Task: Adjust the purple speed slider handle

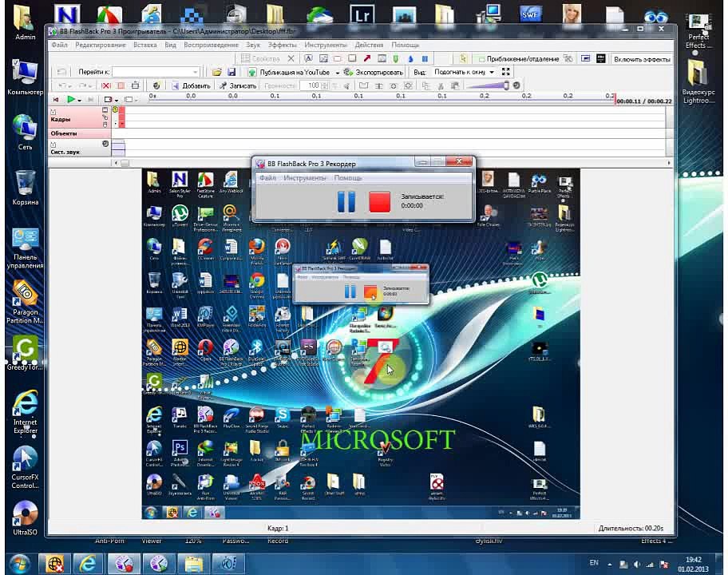Action: 506,85
